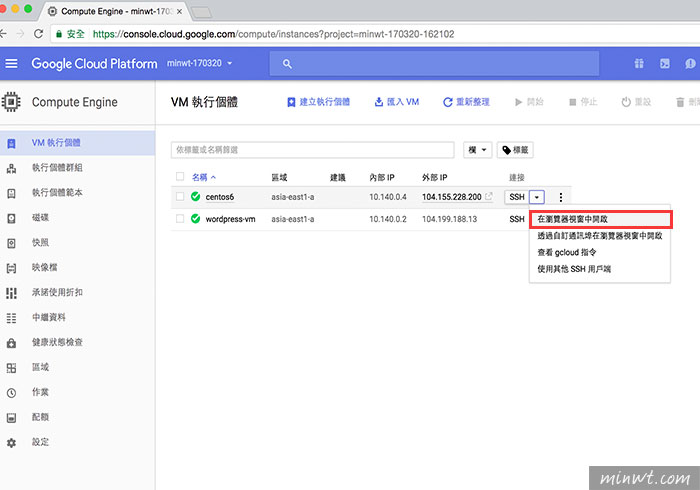Select 透過自訂通訊埠在瀏覽器視窗中開啟 option

600,236
